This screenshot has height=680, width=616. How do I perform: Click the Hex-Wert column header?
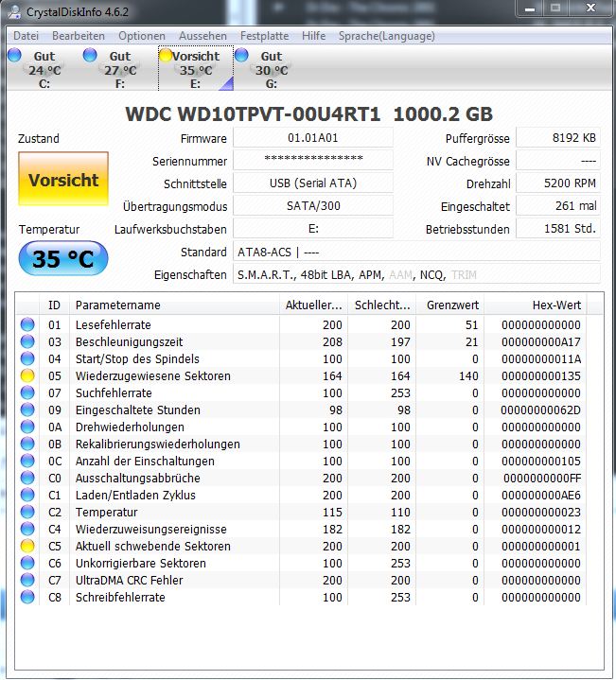click(536, 305)
